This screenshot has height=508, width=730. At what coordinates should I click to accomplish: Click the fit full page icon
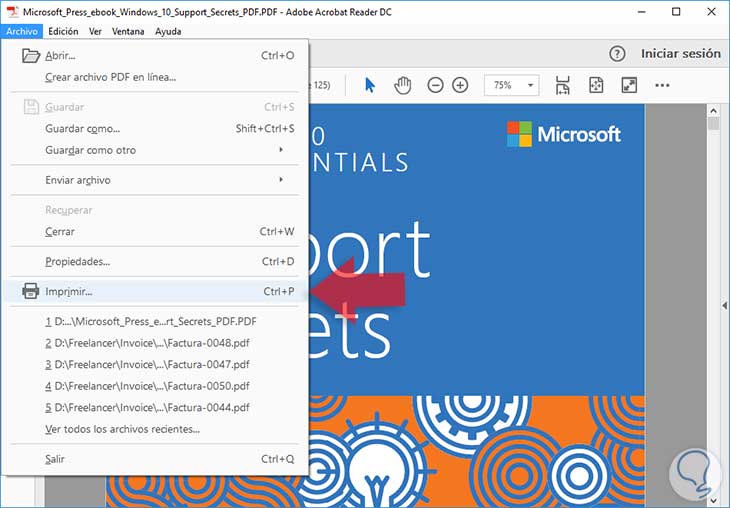point(596,85)
